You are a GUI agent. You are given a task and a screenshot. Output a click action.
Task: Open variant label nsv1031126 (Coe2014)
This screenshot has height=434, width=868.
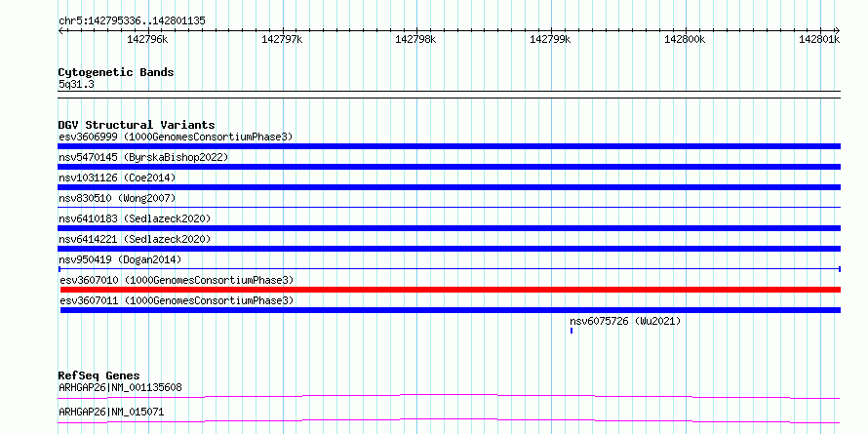pyautogui.click(x=117, y=178)
